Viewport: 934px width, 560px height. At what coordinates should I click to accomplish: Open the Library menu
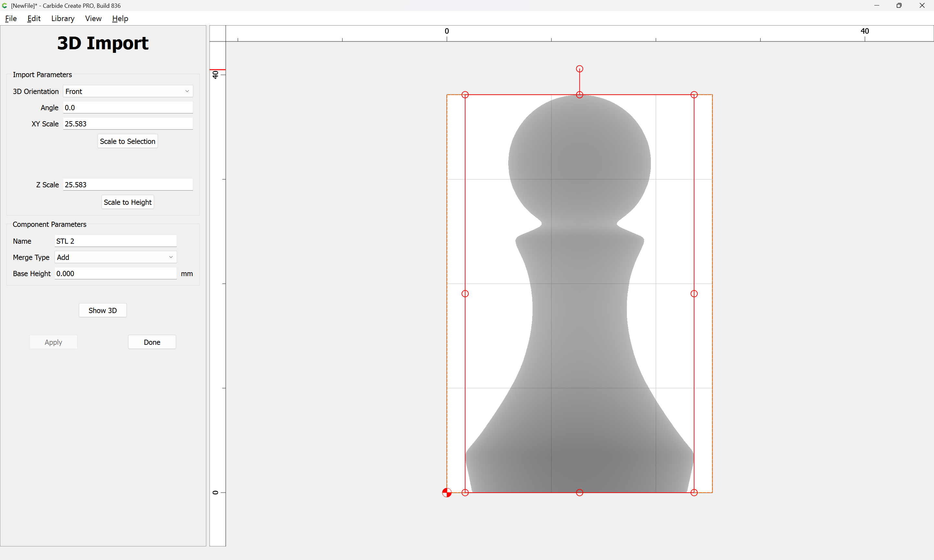click(x=63, y=18)
